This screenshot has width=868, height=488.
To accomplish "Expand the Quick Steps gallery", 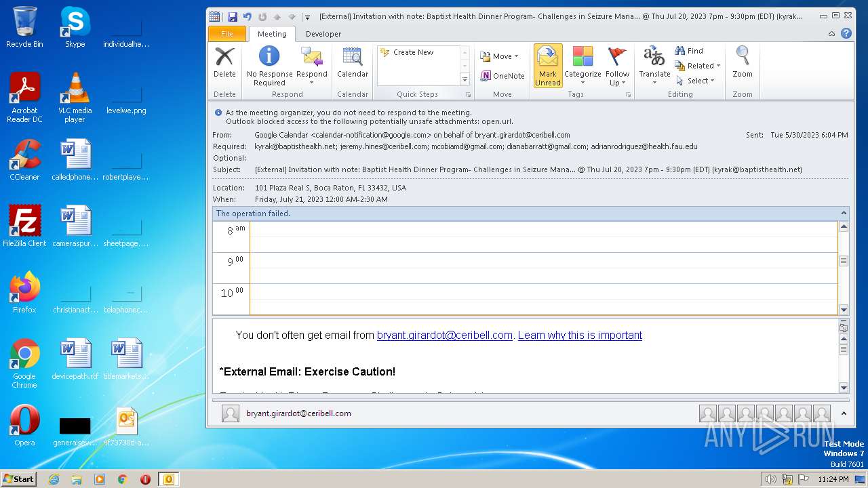I will click(x=465, y=79).
